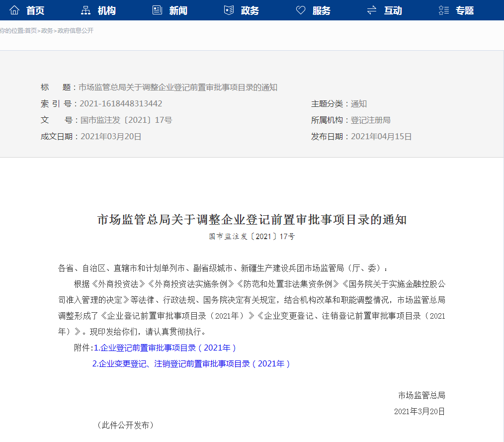Click the 政务 shield star icon

click(229, 10)
